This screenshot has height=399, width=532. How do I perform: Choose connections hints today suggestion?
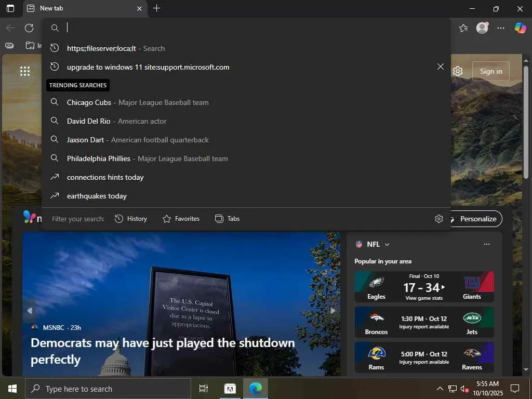pos(246,177)
